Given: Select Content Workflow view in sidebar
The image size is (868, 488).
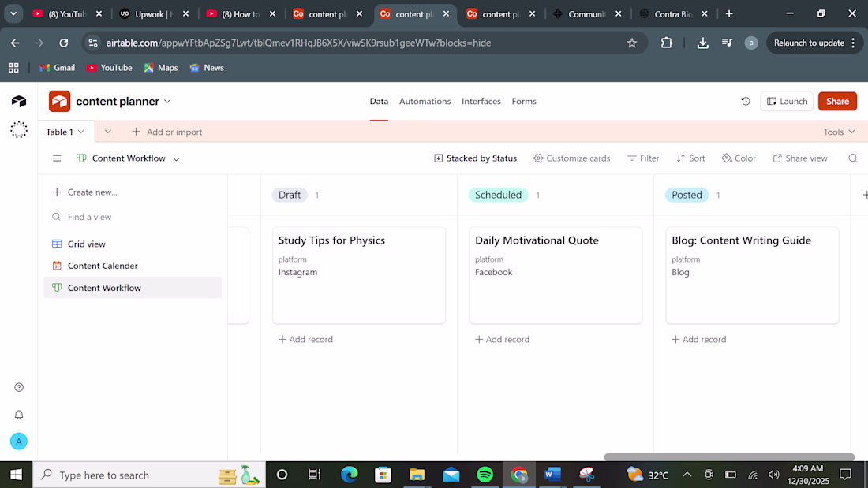Looking at the screenshot, I should click(x=133, y=288).
